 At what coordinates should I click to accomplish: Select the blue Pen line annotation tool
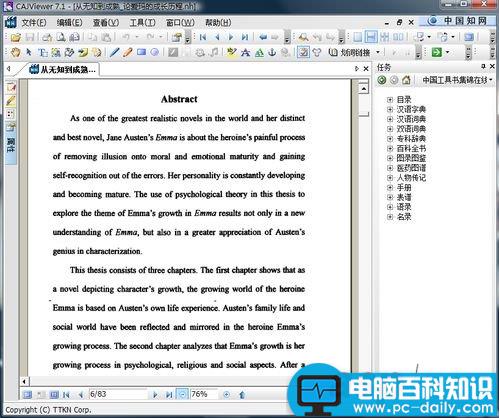coord(114,52)
